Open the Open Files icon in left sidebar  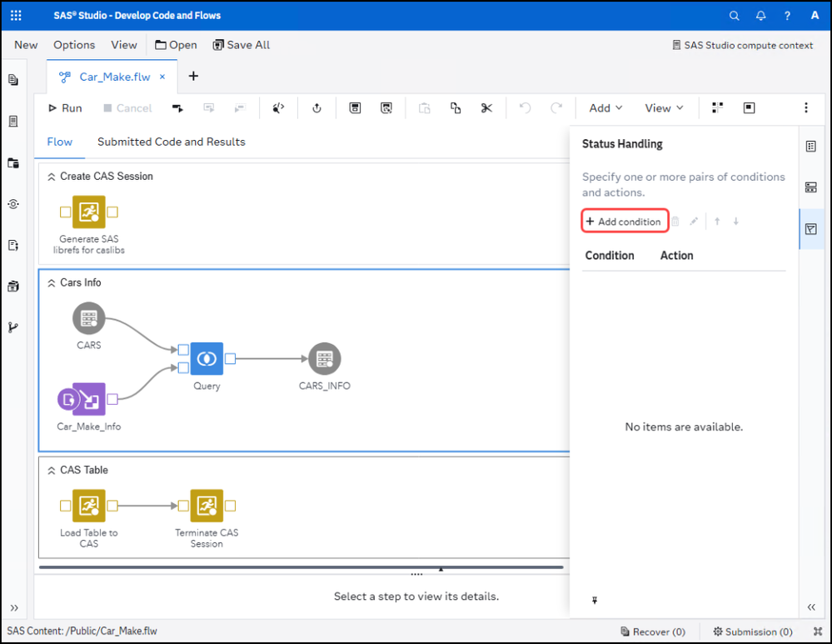pyautogui.click(x=13, y=80)
